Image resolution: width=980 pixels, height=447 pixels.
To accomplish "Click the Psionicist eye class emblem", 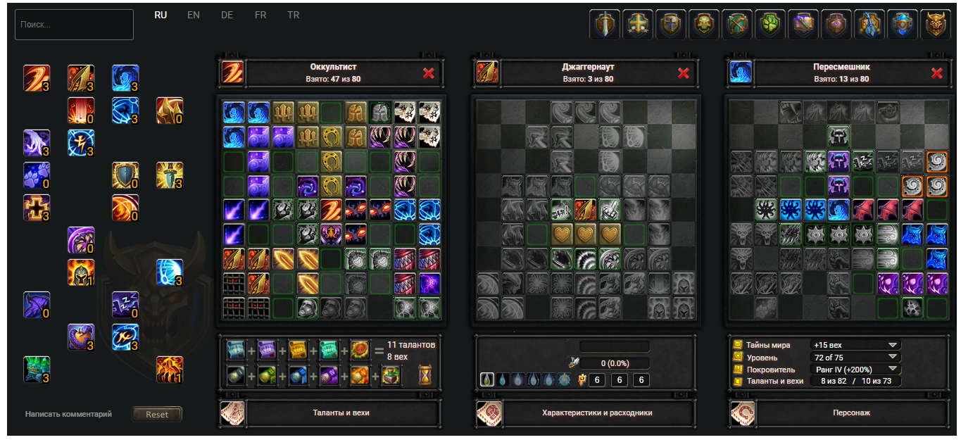I will [x=836, y=25].
